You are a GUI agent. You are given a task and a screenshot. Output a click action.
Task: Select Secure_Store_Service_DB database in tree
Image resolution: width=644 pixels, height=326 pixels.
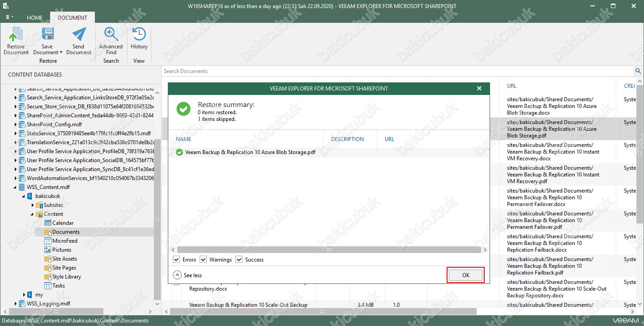point(90,107)
